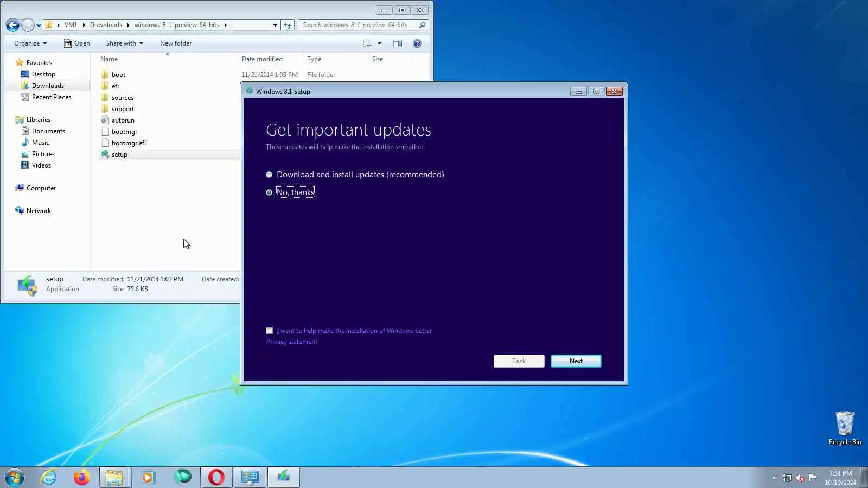Screen dimensions: 868x488
Task: Select Download and install updates radio button
Action: click(269, 175)
